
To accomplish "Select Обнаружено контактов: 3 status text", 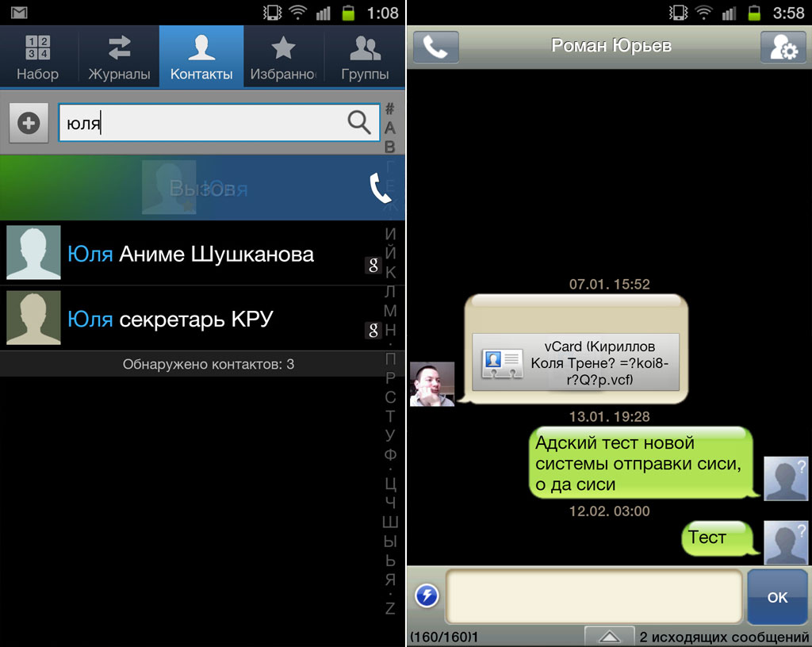I will click(x=209, y=365).
